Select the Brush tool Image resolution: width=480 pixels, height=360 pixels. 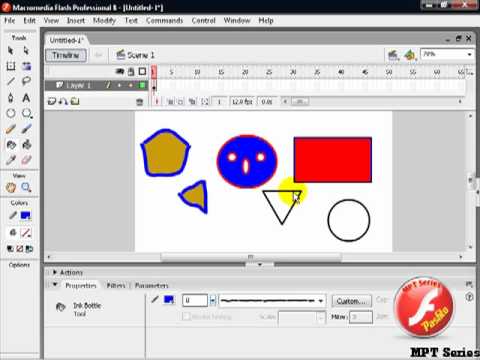pos(26,129)
